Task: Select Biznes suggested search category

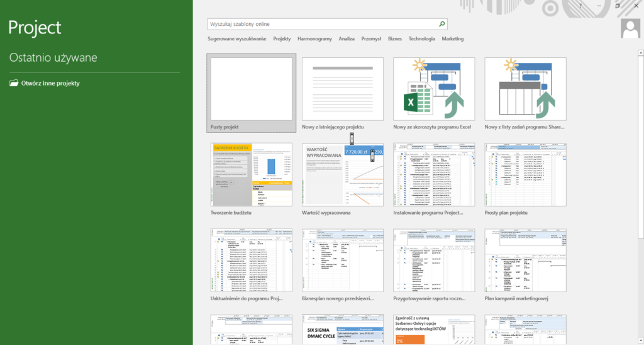Action: pyautogui.click(x=395, y=39)
